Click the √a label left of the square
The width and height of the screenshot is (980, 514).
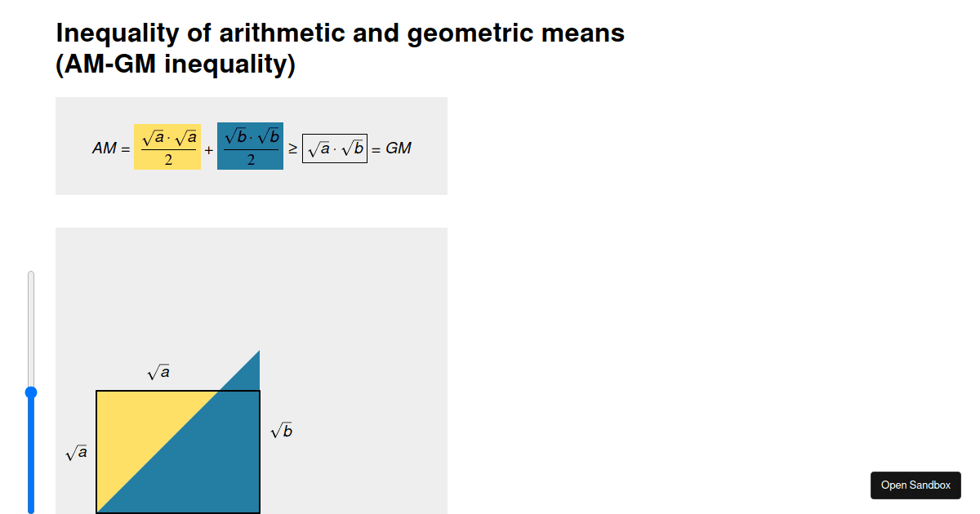[78, 451]
